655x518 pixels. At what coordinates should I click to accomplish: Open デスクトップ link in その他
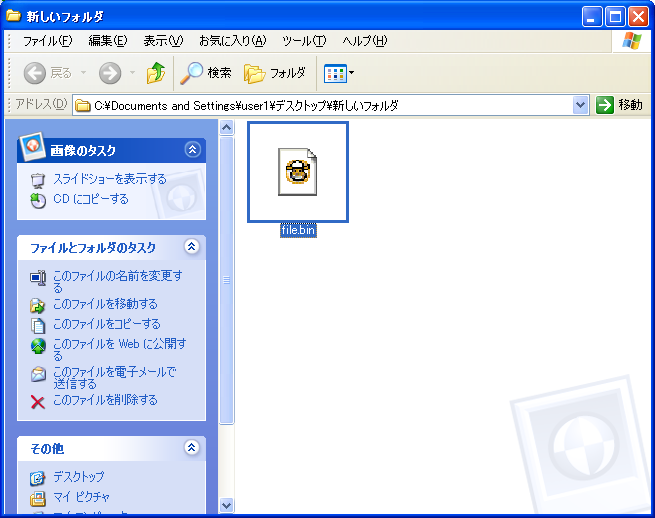79,477
